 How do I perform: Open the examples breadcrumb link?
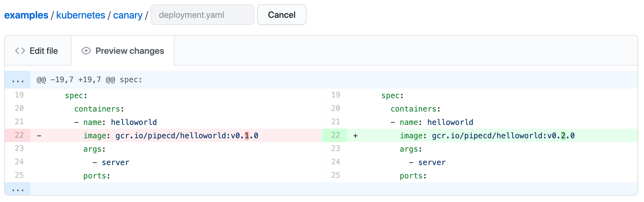click(x=26, y=15)
